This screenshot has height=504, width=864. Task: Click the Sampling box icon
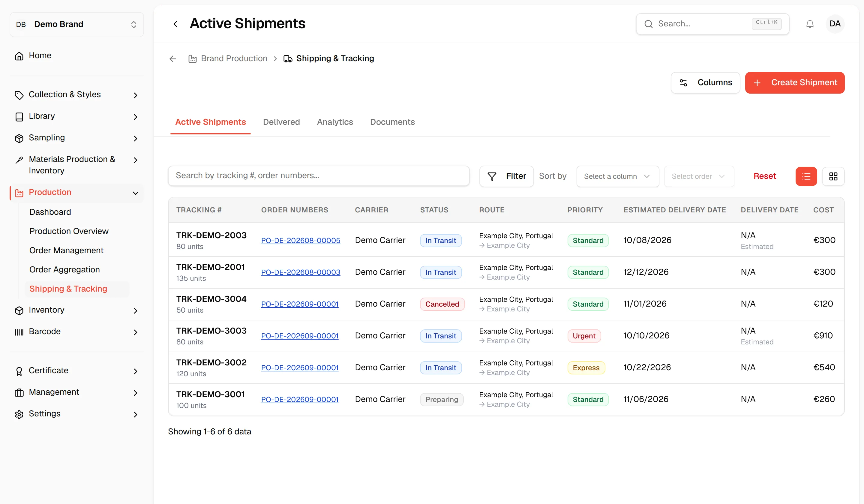[19, 138]
